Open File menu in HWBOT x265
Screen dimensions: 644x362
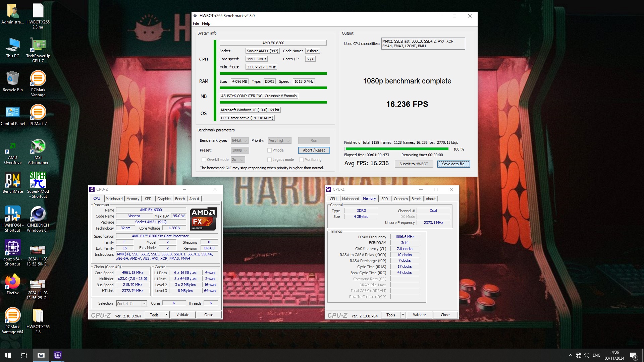tap(196, 23)
